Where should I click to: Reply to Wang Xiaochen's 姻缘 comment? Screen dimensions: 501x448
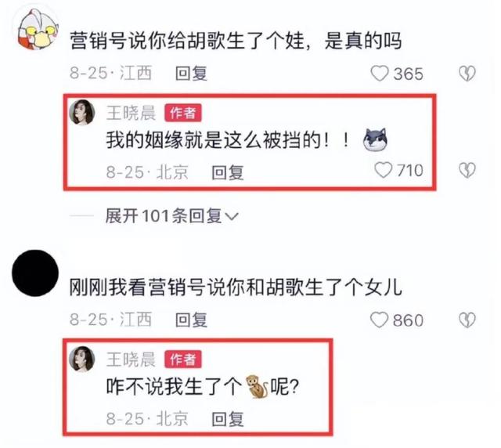point(228,172)
